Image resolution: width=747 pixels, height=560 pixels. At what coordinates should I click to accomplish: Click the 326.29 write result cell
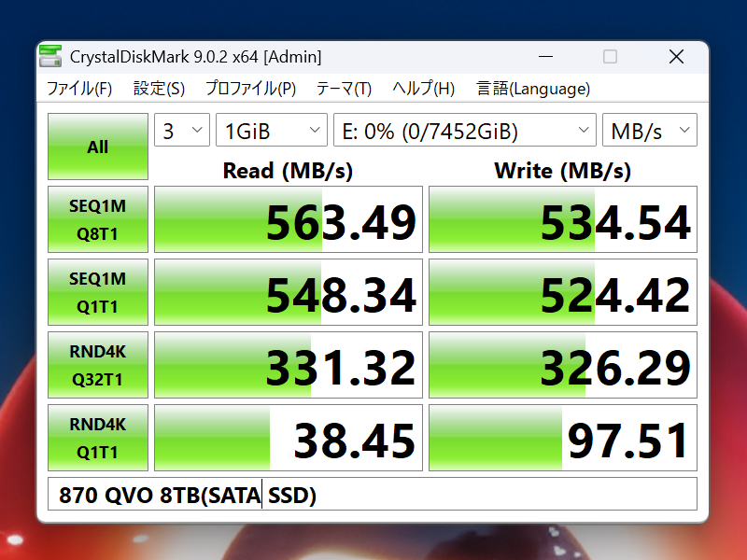pyautogui.click(x=563, y=365)
